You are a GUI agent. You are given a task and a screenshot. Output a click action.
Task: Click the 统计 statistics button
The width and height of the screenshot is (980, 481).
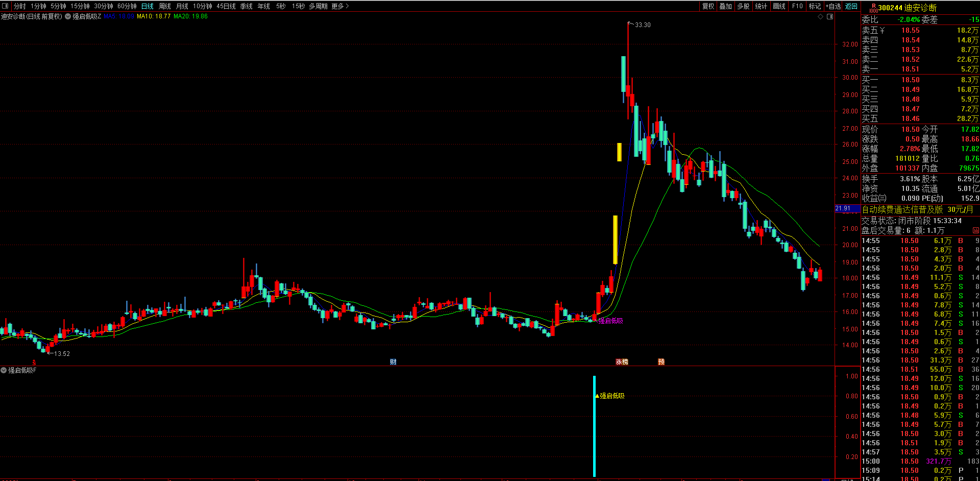(761, 6)
